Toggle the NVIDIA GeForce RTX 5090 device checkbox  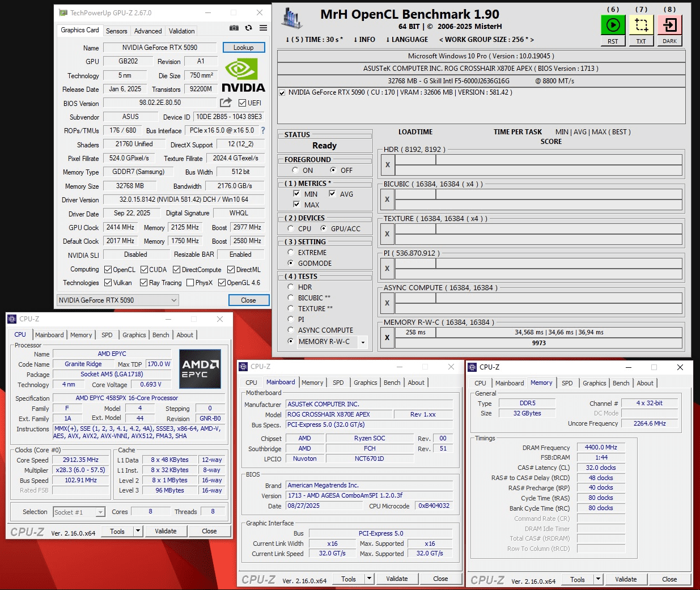click(282, 92)
